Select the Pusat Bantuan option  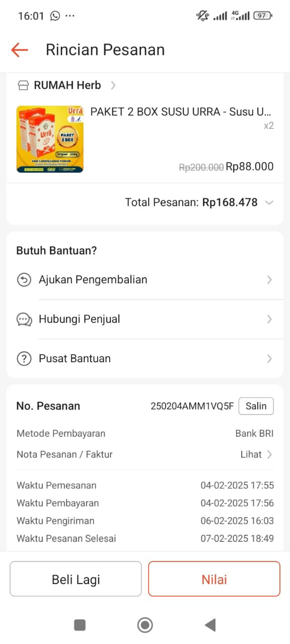(145, 359)
